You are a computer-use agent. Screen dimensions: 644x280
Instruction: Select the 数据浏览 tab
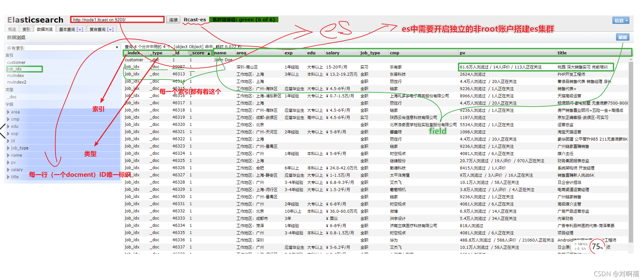point(45,29)
